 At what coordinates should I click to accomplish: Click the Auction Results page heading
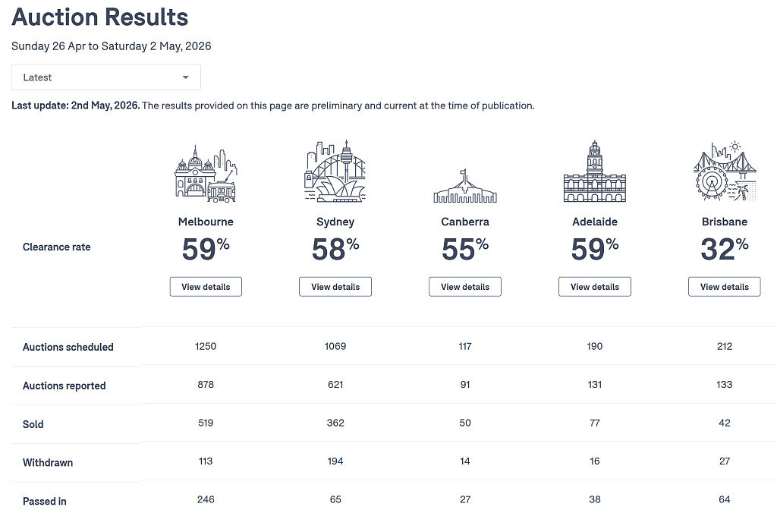pyautogui.click(x=99, y=17)
